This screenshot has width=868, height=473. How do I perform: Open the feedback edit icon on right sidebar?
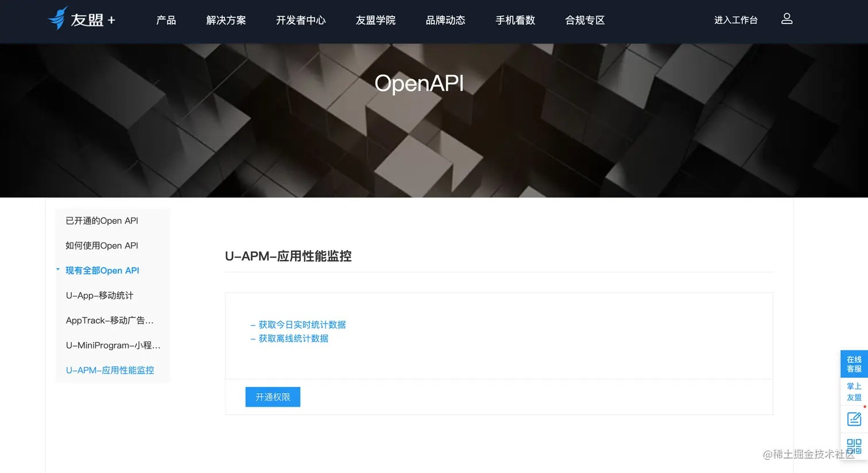coord(854,419)
